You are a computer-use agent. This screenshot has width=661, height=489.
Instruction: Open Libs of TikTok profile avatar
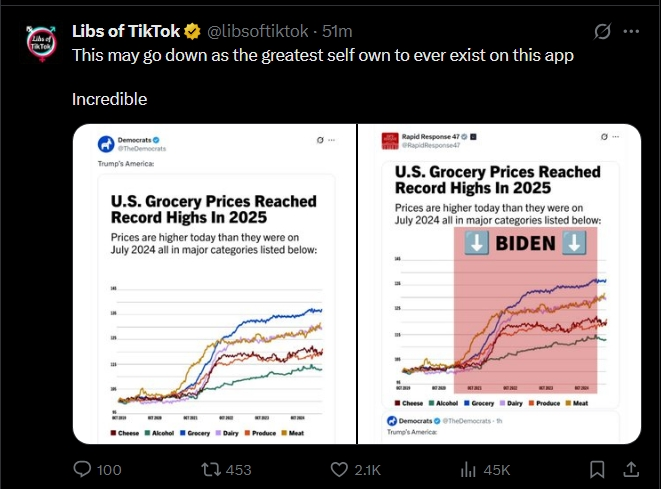click(39, 40)
